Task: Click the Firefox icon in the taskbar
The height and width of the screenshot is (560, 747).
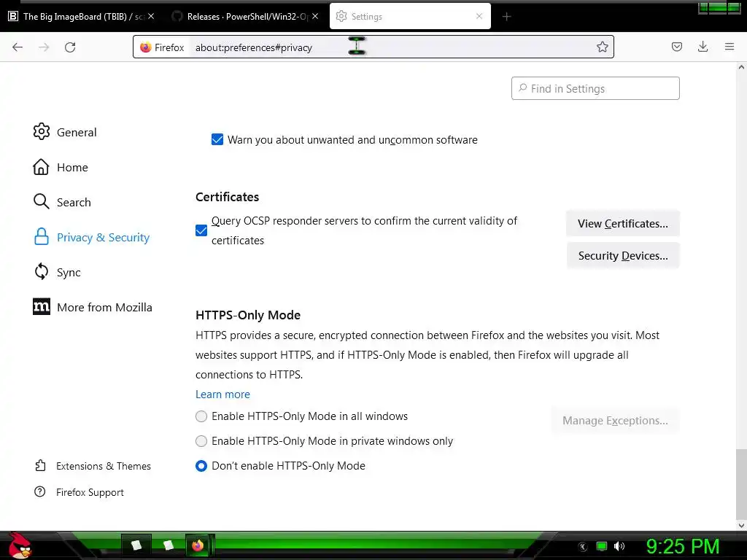Action: point(198,545)
